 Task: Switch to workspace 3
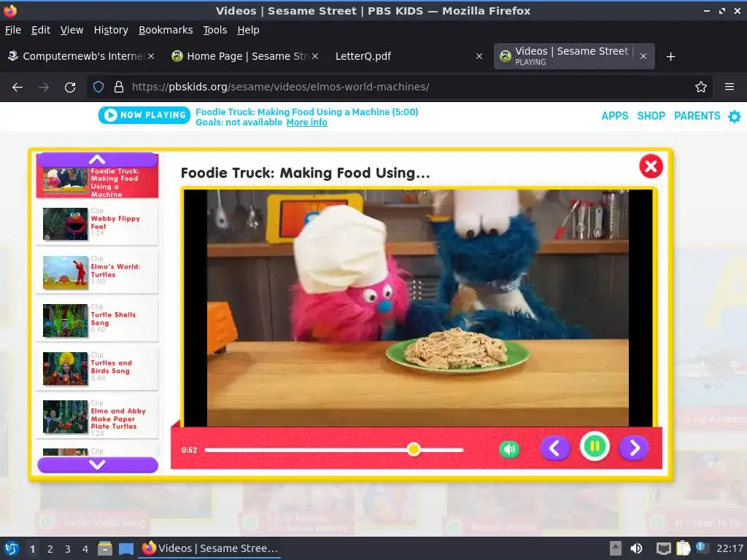click(68, 549)
